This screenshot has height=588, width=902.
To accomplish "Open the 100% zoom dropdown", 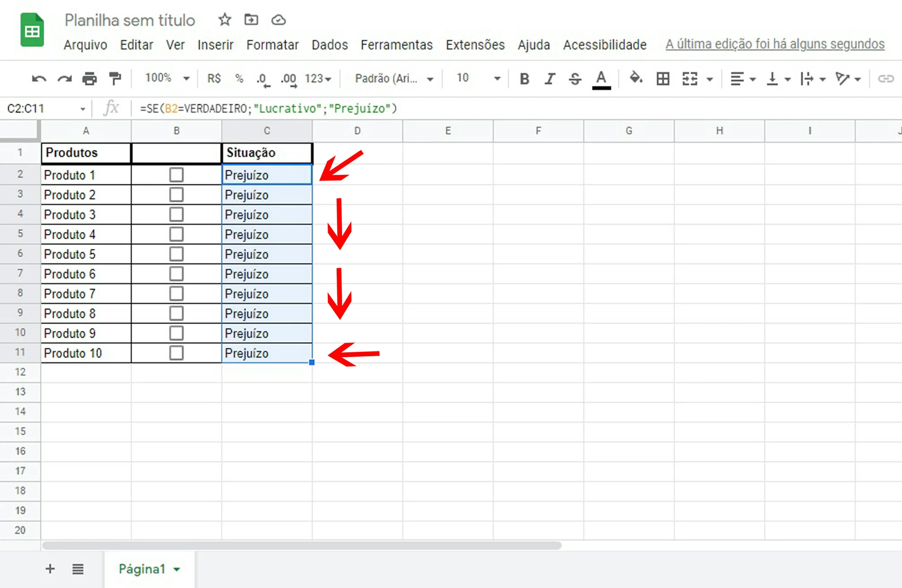I will pos(167,79).
